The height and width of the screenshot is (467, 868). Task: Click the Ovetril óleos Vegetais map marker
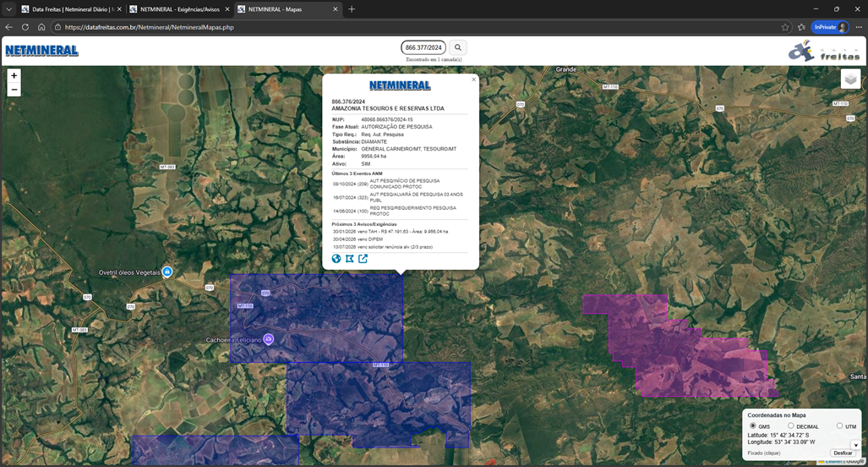point(167,272)
